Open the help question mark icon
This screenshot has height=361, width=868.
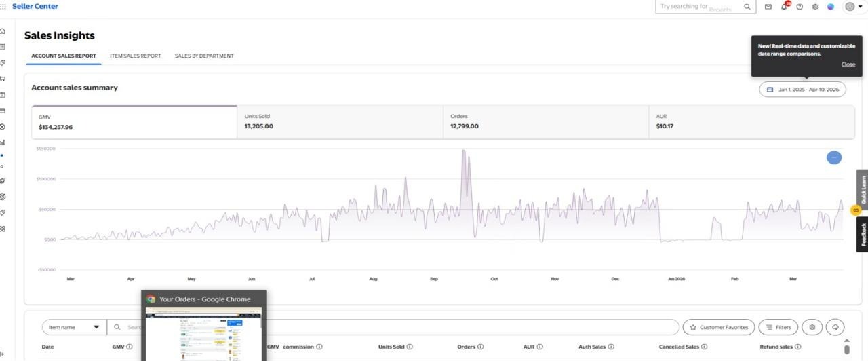800,7
